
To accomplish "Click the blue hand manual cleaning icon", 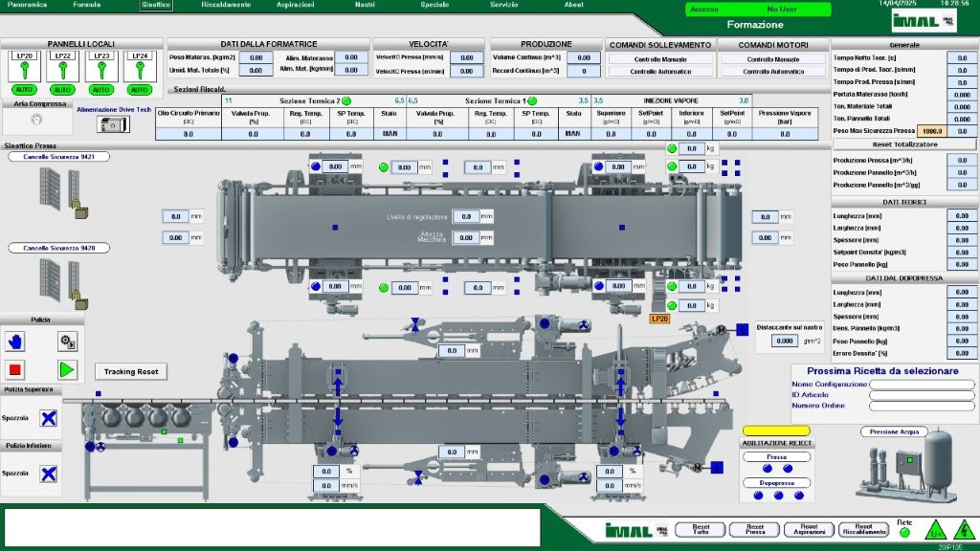I will pos(16,342).
